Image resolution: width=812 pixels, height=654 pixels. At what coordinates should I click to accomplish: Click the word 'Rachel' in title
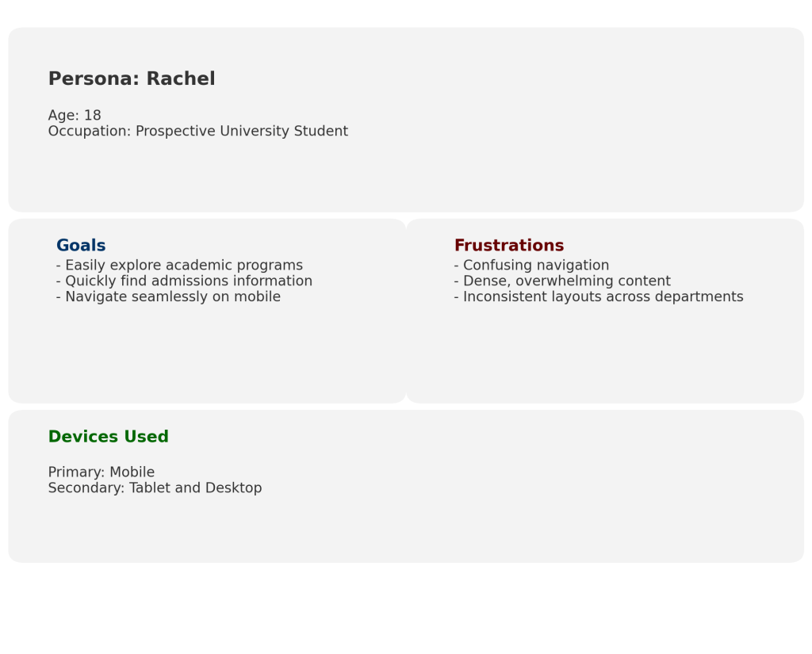click(181, 79)
